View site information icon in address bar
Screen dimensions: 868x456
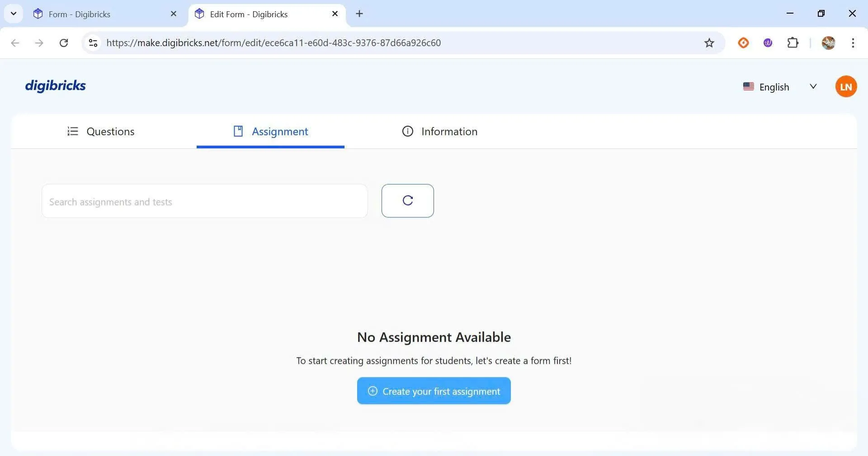[x=93, y=43]
